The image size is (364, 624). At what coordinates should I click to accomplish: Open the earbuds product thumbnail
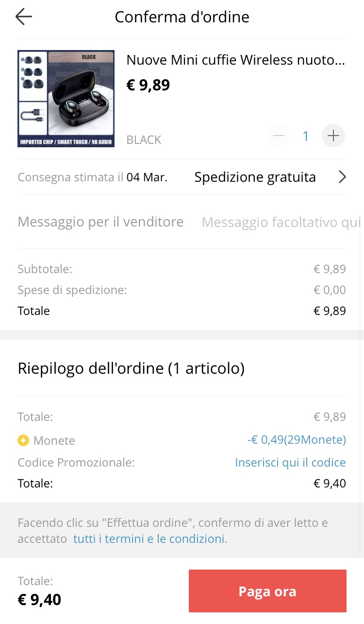tap(66, 99)
